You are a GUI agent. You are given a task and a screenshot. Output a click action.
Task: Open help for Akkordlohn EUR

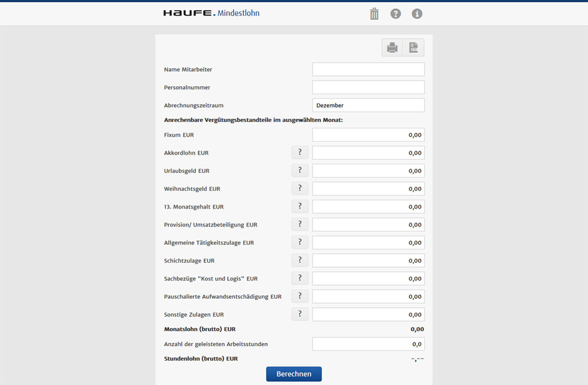click(300, 153)
